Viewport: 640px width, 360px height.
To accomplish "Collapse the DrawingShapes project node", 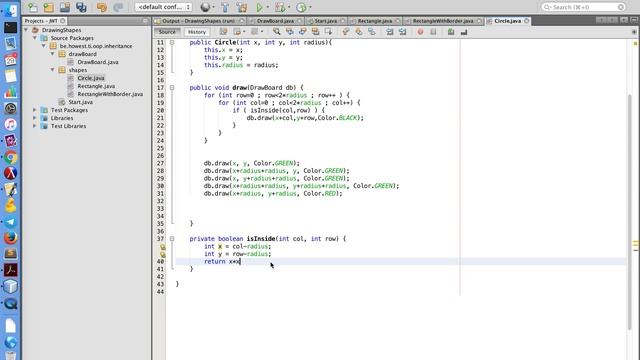I will [x=26, y=30].
